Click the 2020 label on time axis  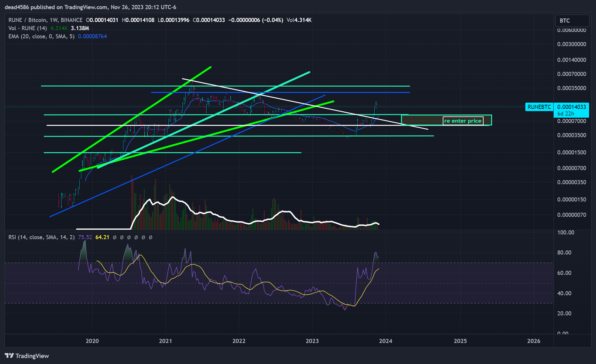coord(92,341)
